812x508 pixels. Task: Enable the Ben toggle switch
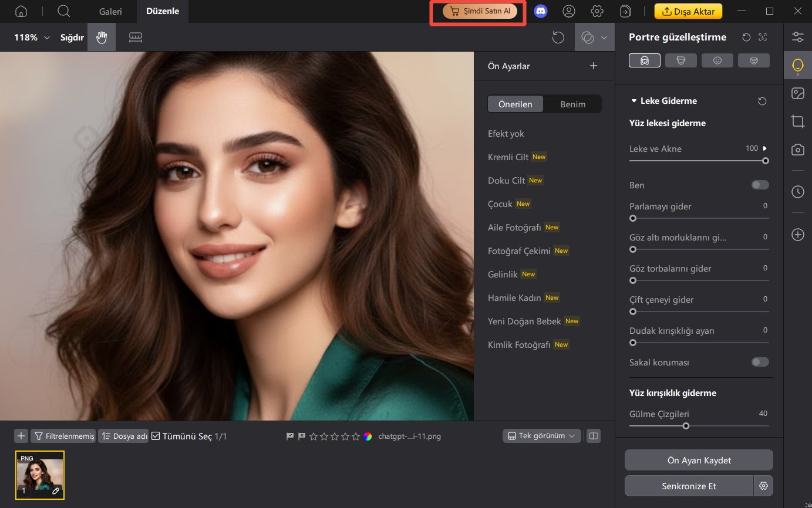point(760,185)
